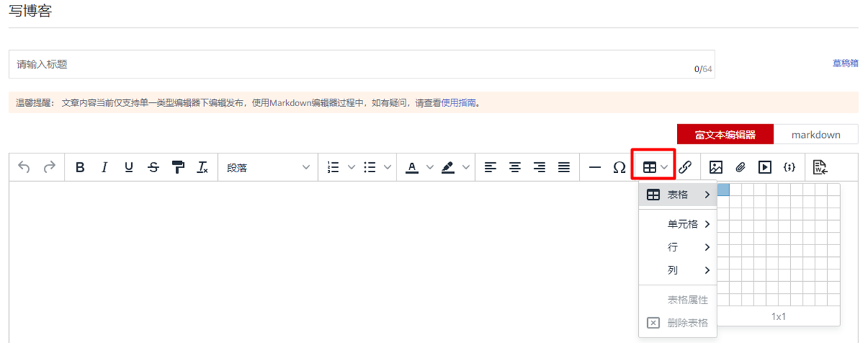Open text color picker arrow
Image resolution: width=868 pixels, height=343 pixels.
pos(429,167)
